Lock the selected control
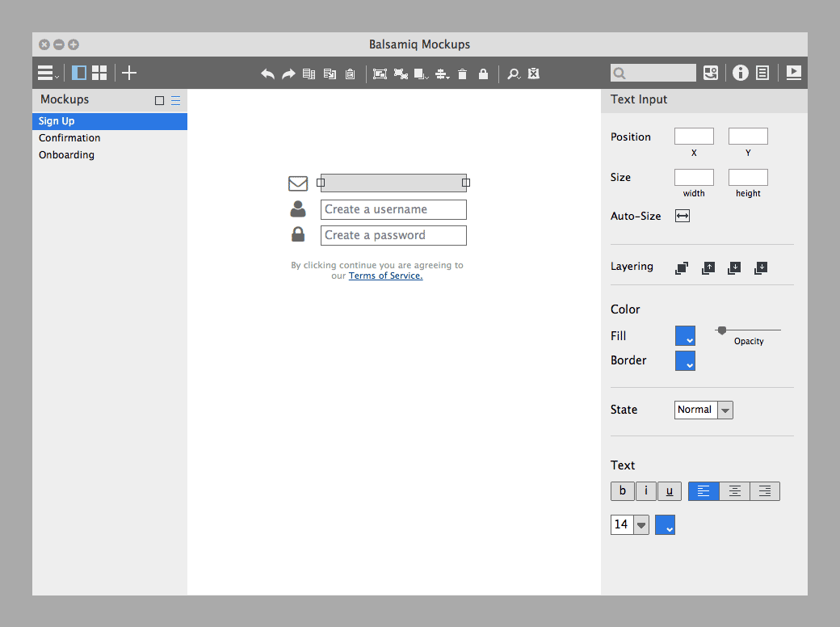This screenshot has height=627, width=840. (483, 74)
